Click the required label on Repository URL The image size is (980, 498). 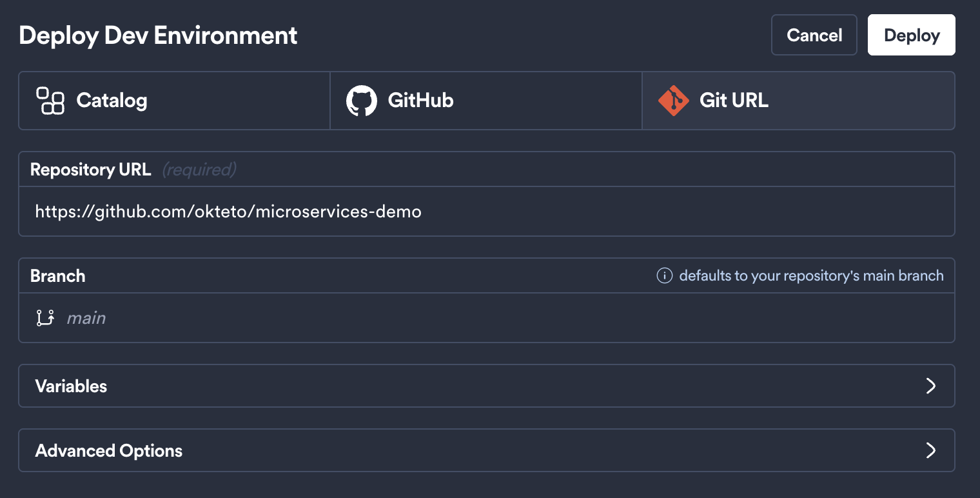coord(199,169)
